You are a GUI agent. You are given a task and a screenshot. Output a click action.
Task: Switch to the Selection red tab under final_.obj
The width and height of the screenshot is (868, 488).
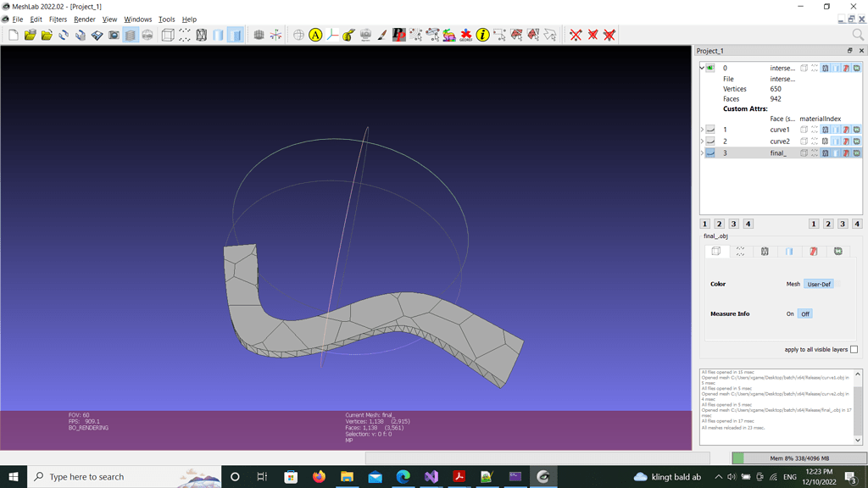pyautogui.click(x=814, y=251)
